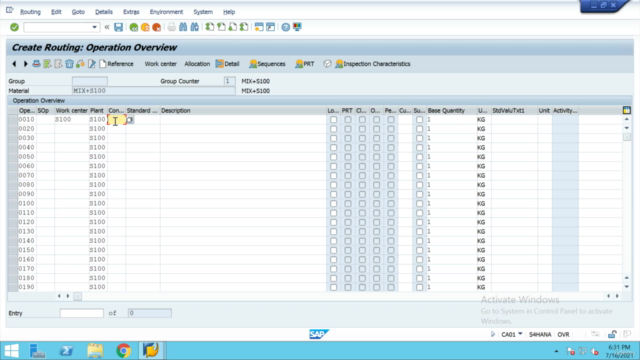Tick the PRT checkbox for operation 0020
The image size is (640, 360).
pyautogui.click(x=348, y=129)
